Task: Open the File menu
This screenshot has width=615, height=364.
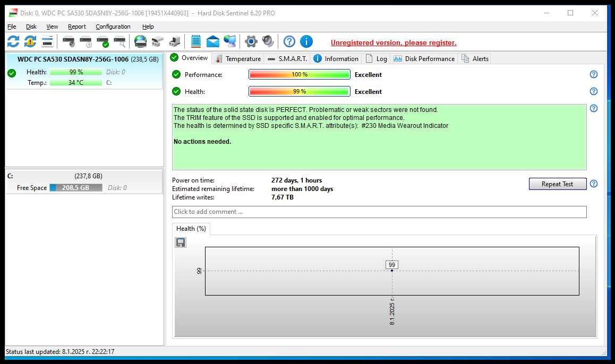Action: point(12,27)
